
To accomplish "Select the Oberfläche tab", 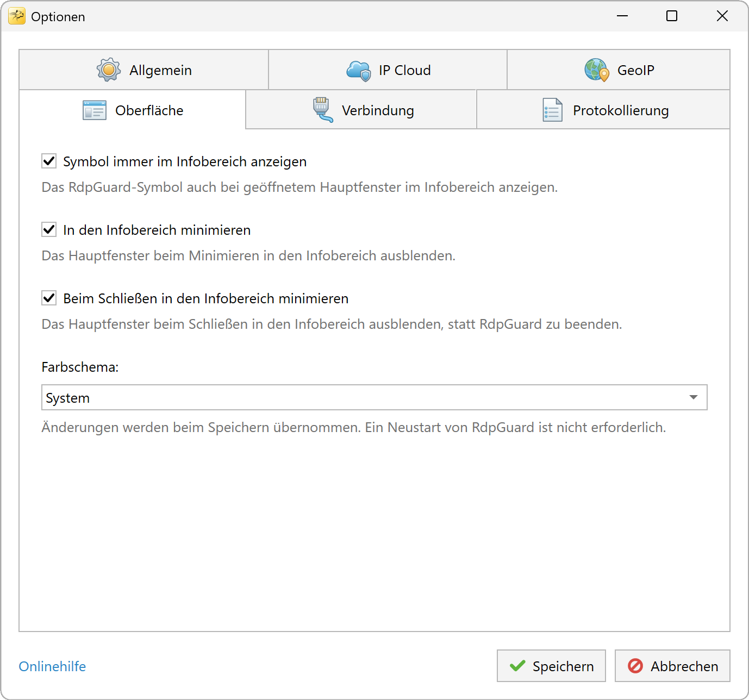I will [x=133, y=110].
